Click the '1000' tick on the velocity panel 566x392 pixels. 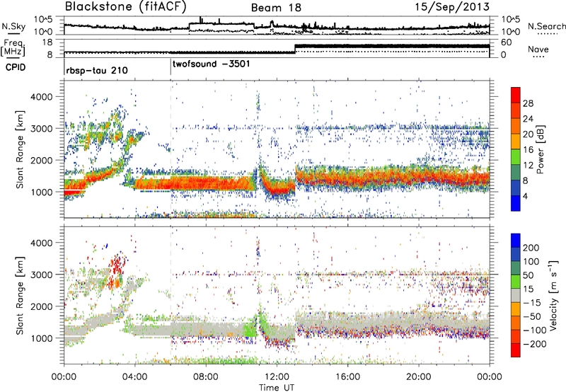click(41, 338)
